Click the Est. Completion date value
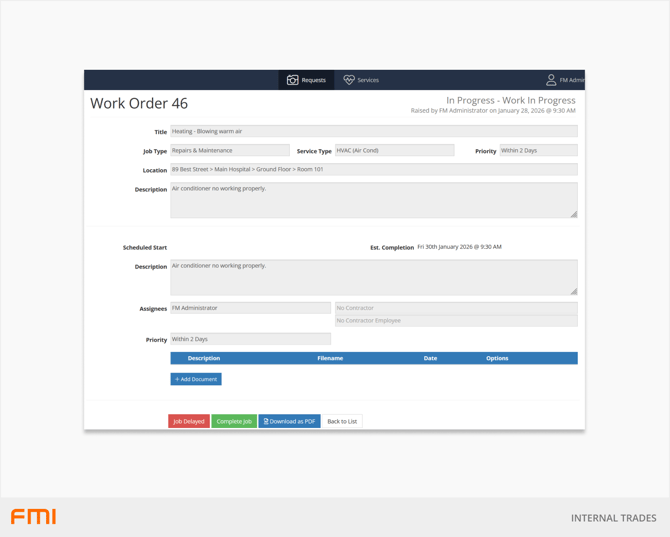The width and height of the screenshot is (670, 537). coord(459,247)
